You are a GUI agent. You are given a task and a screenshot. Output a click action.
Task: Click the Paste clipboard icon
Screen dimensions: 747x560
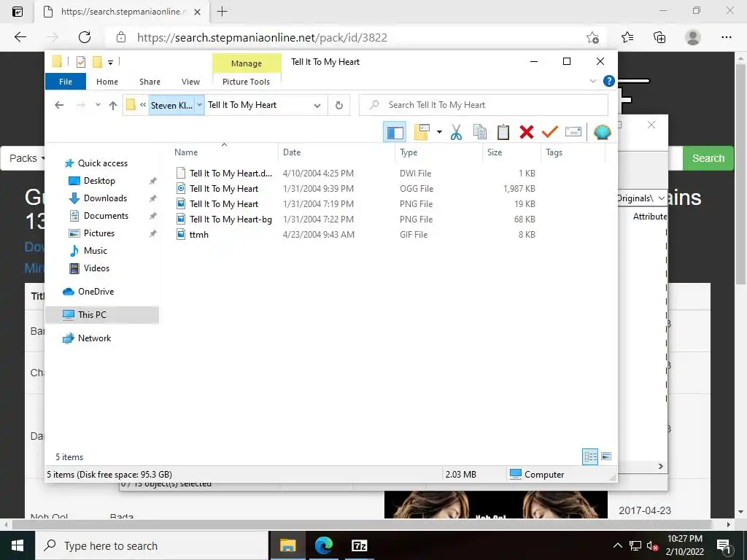(x=503, y=132)
